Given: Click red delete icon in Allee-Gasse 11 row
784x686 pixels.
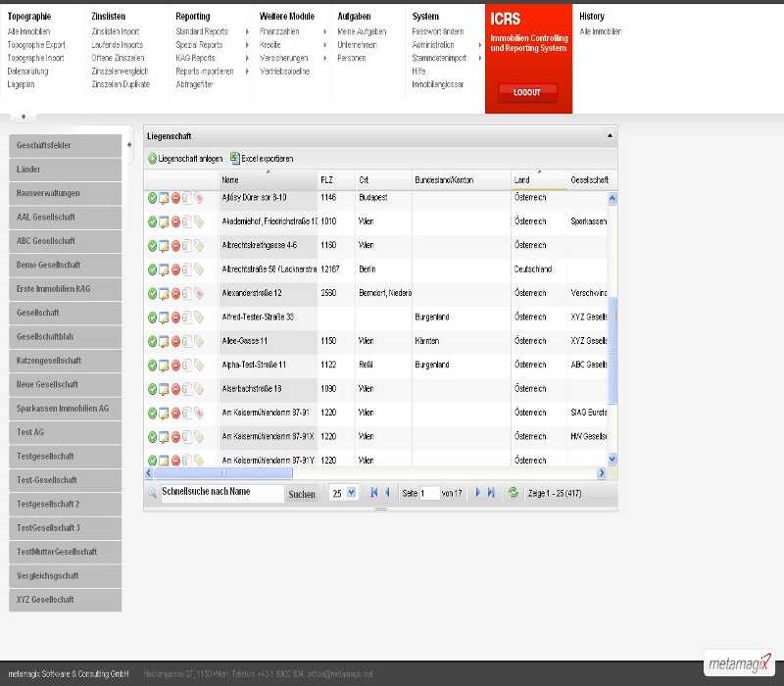Looking at the screenshot, I should pyautogui.click(x=175, y=341).
